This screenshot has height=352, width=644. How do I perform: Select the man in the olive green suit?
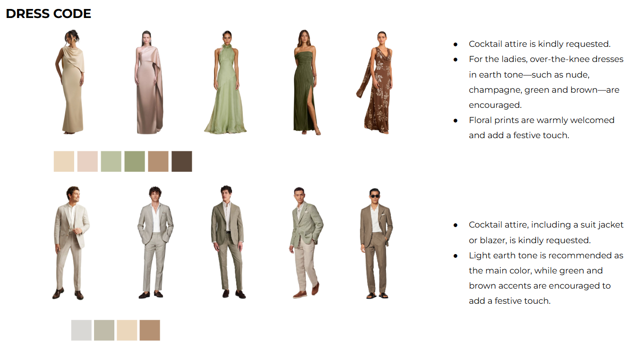coord(228,242)
